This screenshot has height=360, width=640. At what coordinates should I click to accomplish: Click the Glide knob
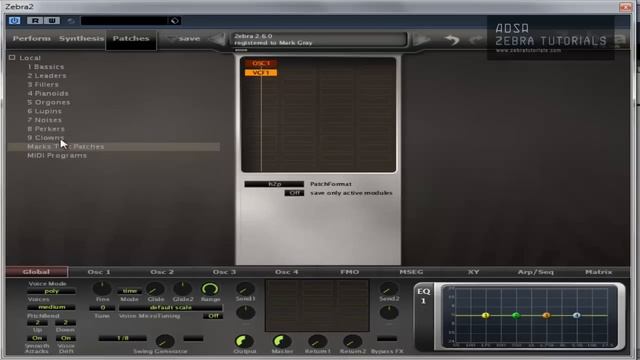point(155,289)
